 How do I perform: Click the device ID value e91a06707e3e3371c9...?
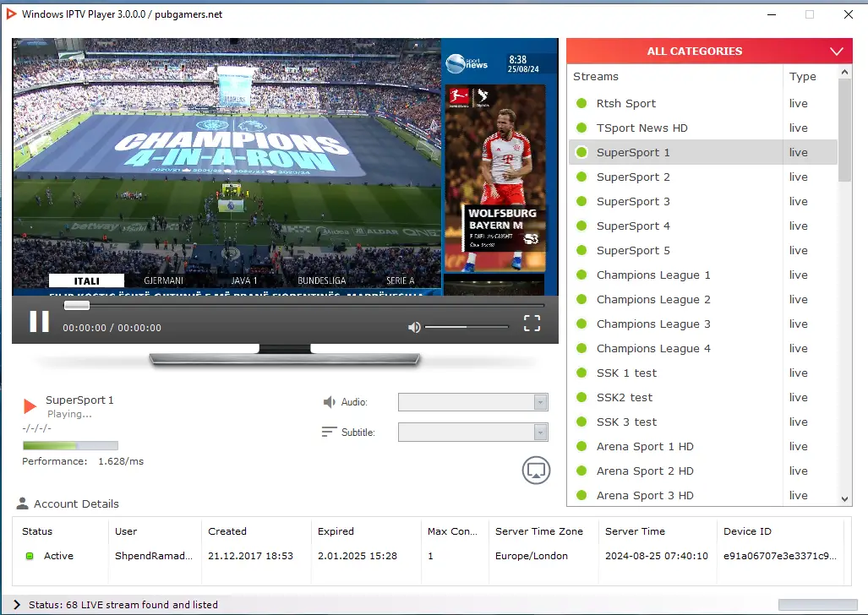(780, 556)
